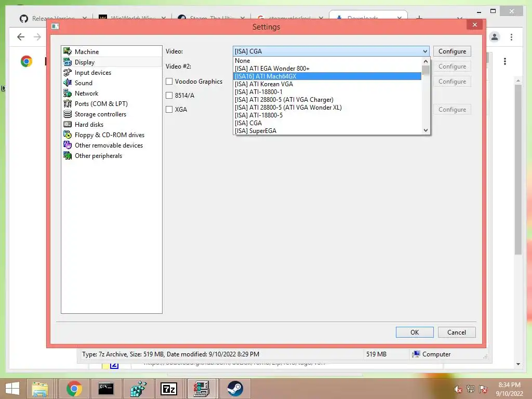
Task: Collapse the Video combo box arrow
Action: 425,51
